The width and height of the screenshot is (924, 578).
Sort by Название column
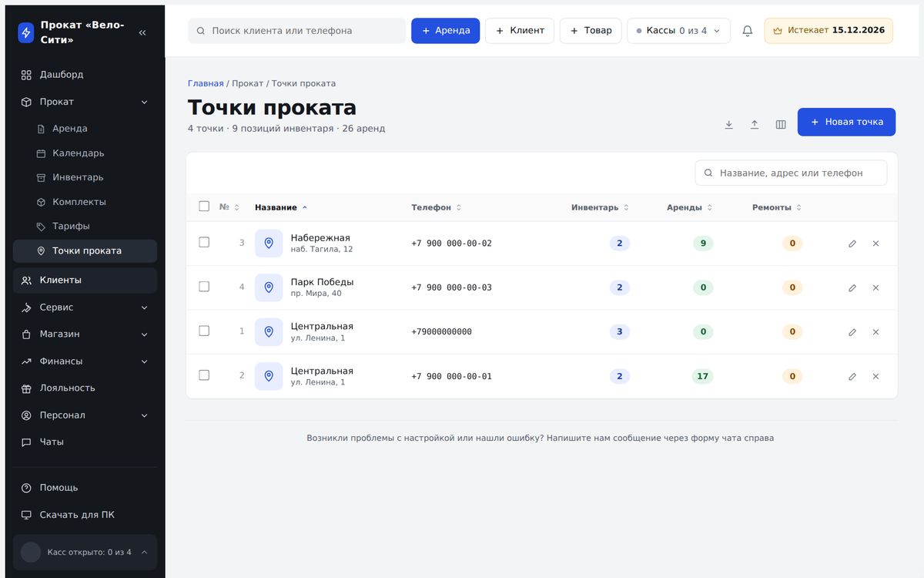281,207
